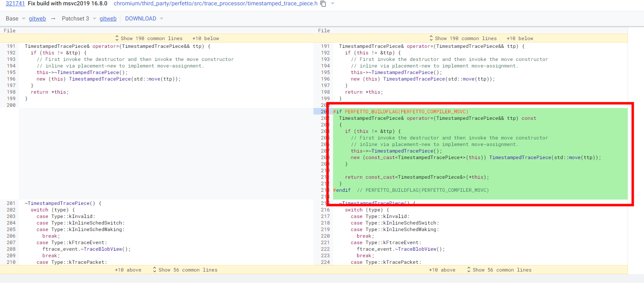Click the 'new (const_cast<TimestampedTracePiece*>(this))' line

[x=476, y=157]
